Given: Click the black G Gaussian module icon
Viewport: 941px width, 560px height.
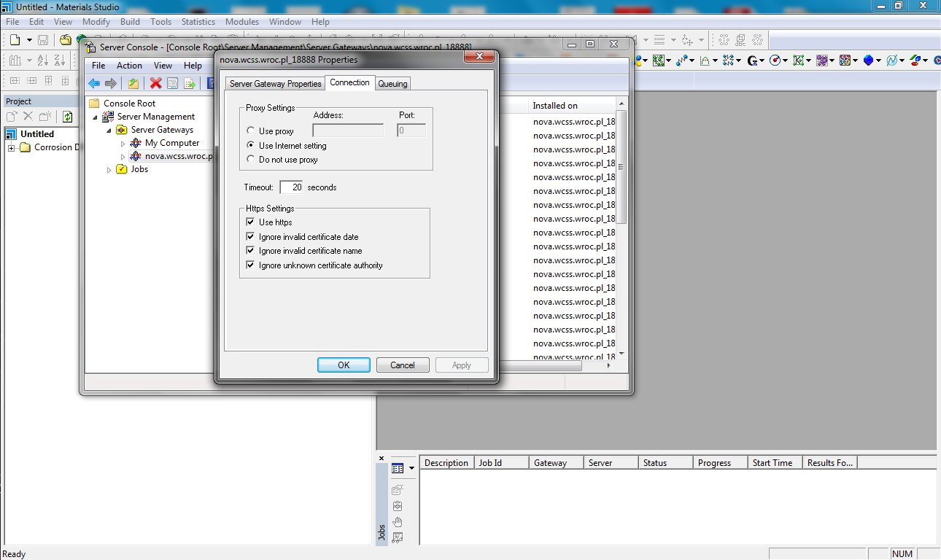Looking at the screenshot, I should coord(752,61).
